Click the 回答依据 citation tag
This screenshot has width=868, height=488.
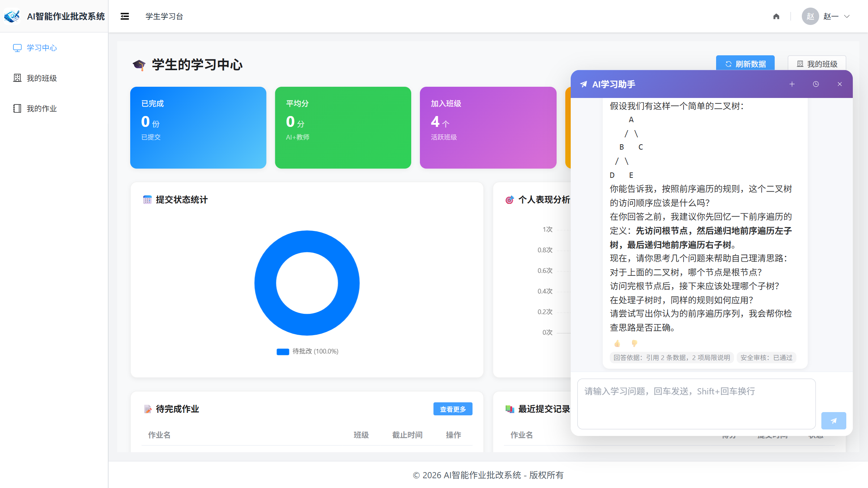tap(672, 358)
